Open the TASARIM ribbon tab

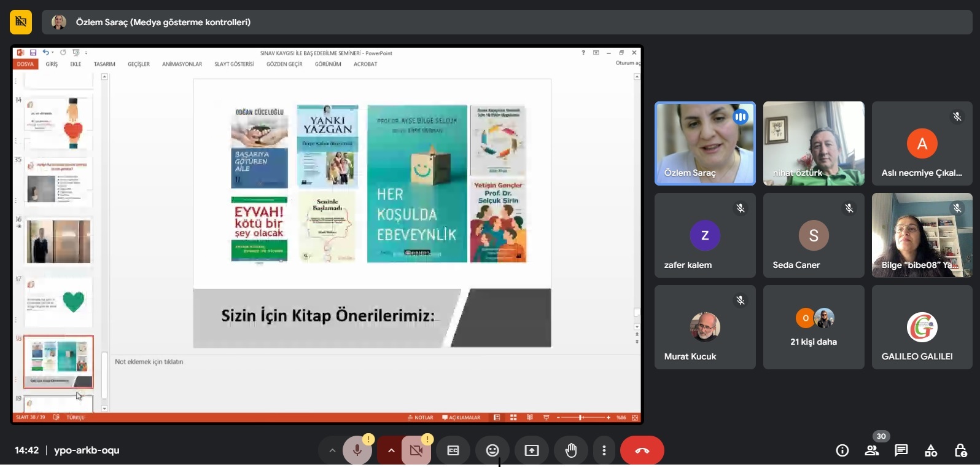coord(104,64)
